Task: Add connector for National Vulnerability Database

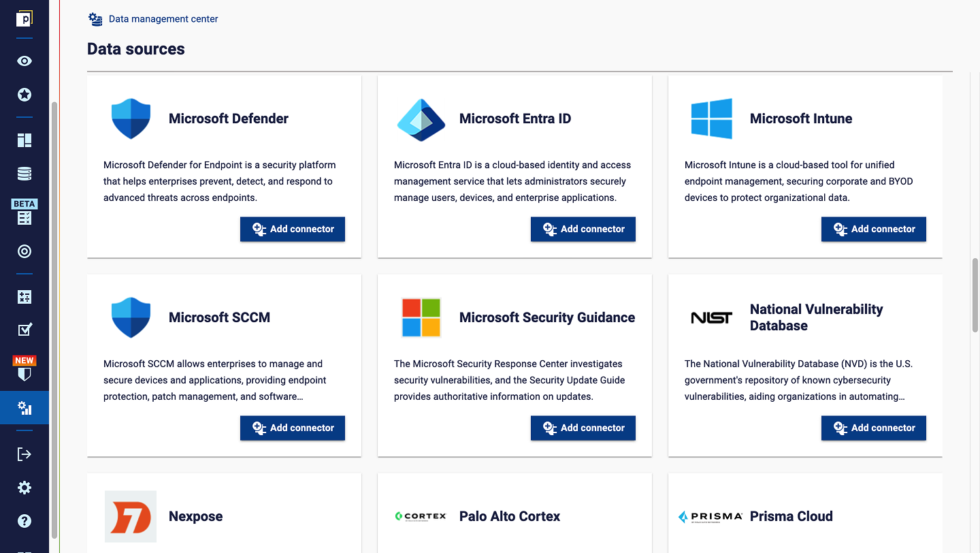Action: 874,428
